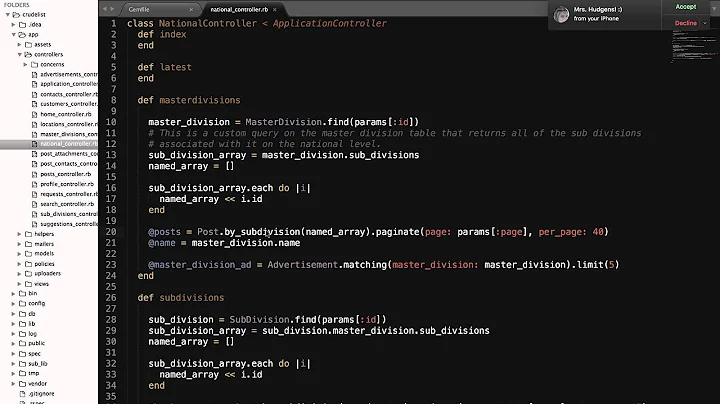The width and height of the screenshot is (720, 404).
Task: Close the Gemfile tab
Action: pyautogui.click(x=191, y=9)
